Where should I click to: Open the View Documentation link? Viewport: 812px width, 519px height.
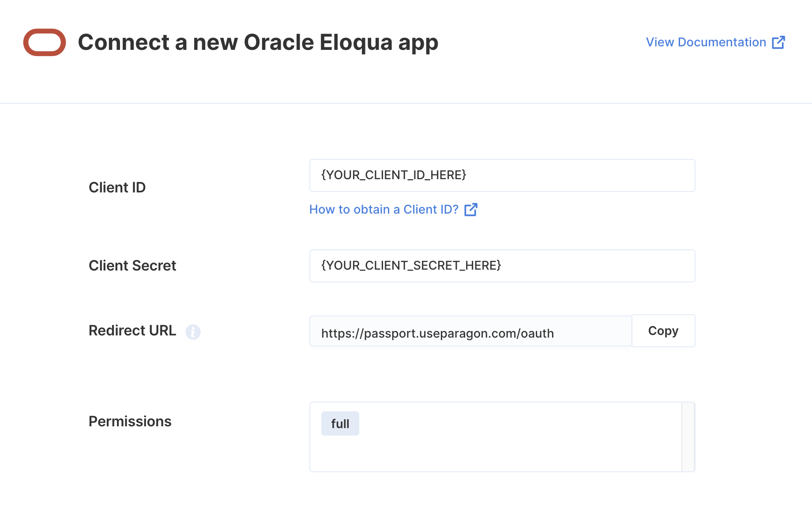click(715, 42)
